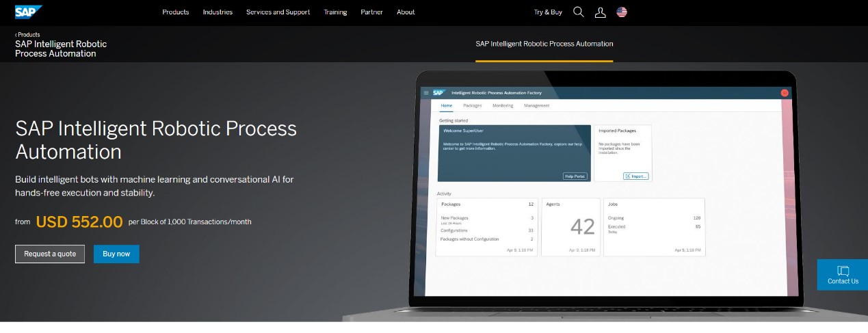The width and height of the screenshot is (868, 333).
Task: Open the Training menu
Action: pos(335,12)
